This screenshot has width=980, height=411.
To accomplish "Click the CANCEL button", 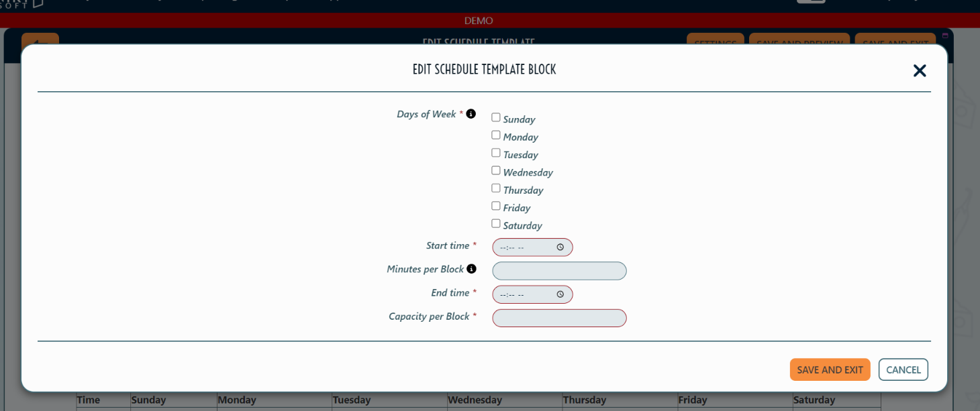I will pyautogui.click(x=903, y=369).
